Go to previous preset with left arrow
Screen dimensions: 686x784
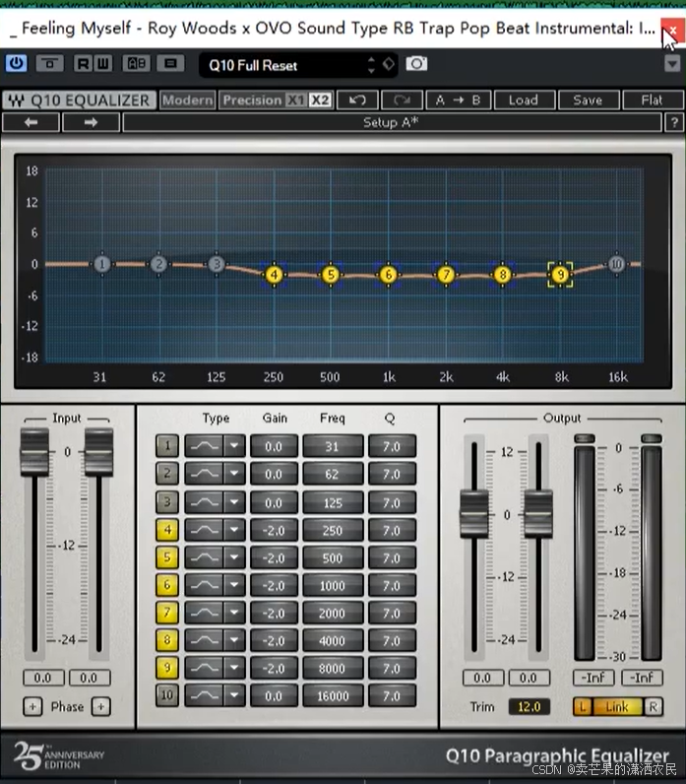pyautogui.click(x=31, y=122)
